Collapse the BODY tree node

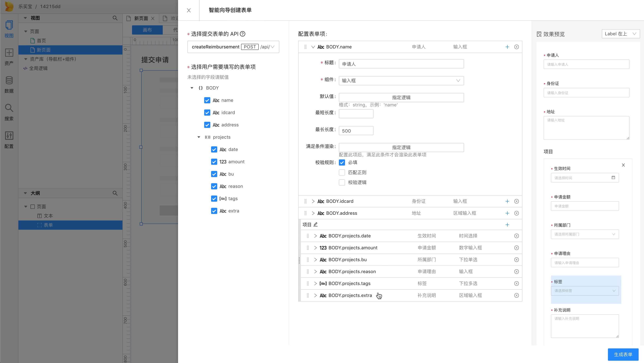click(x=192, y=88)
